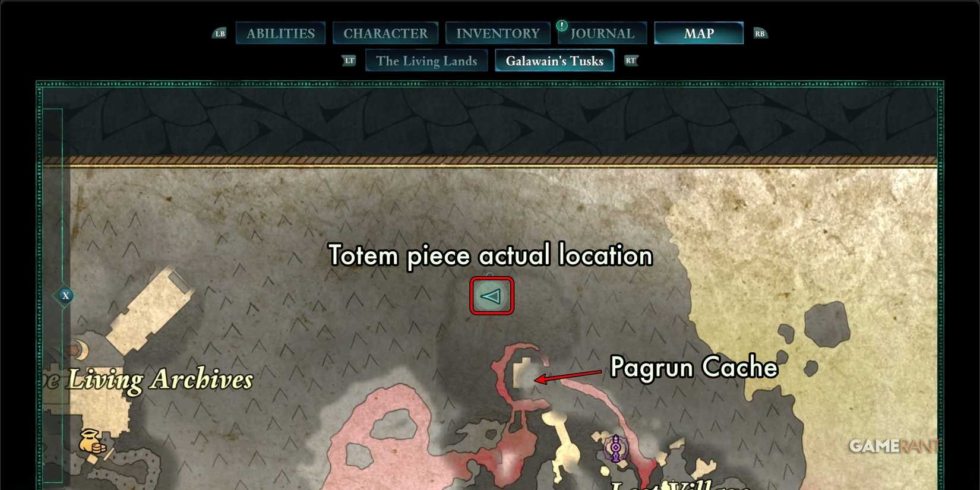The width and height of the screenshot is (980, 490).
Task: Click the LB bumper icon
Action: click(220, 33)
